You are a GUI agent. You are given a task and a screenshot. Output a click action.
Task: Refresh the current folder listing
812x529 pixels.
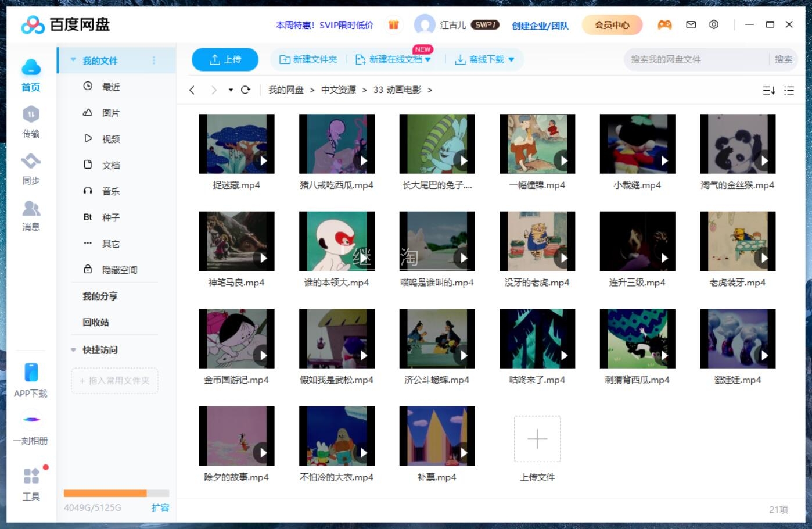point(246,90)
